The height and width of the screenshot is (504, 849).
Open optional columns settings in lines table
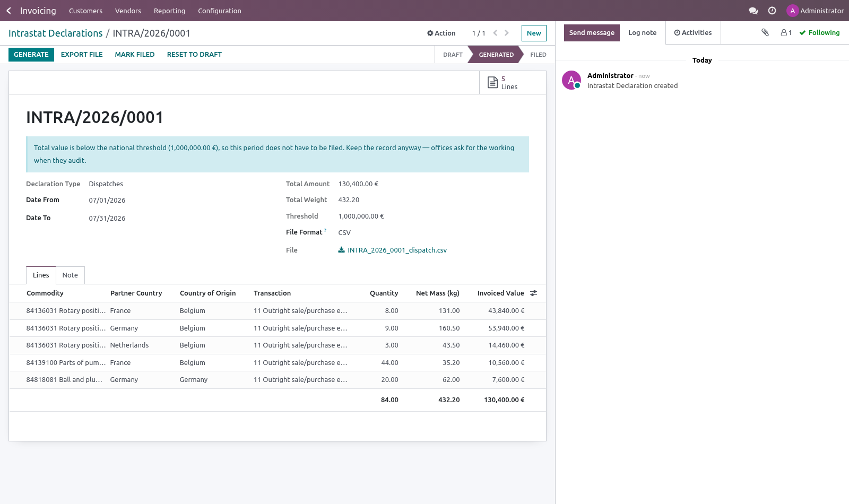(x=534, y=293)
